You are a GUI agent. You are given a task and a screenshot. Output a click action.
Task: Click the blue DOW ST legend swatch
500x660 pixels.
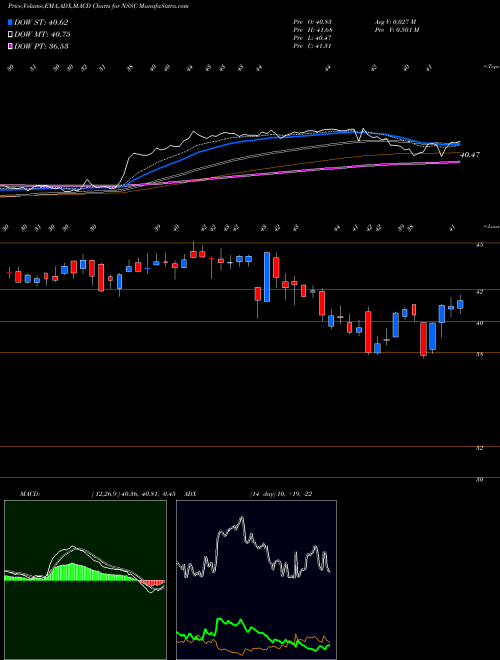coord(11,22)
